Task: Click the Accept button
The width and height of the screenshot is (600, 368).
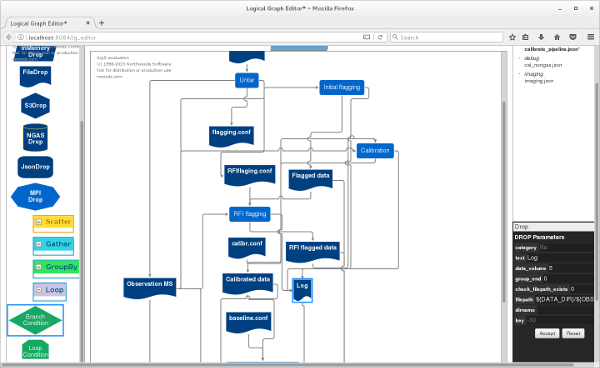Action: pos(547,333)
